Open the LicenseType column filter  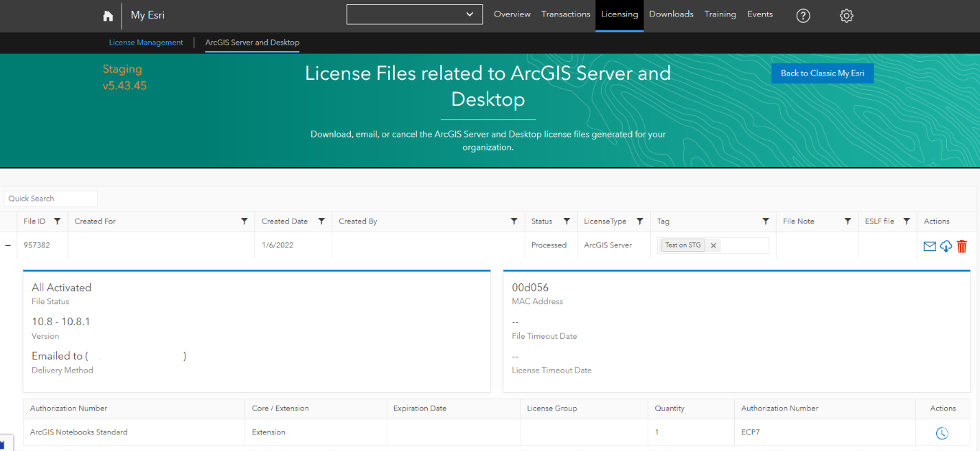click(639, 221)
